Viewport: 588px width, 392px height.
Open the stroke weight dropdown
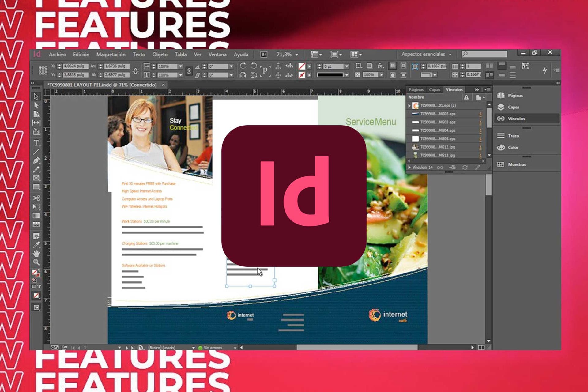(x=347, y=66)
